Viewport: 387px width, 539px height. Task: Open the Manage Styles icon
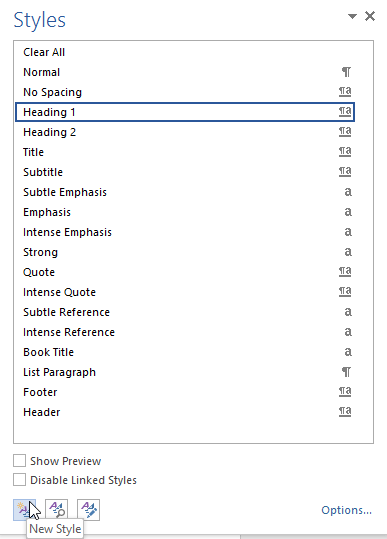pyautogui.click(x=88, y=510)
